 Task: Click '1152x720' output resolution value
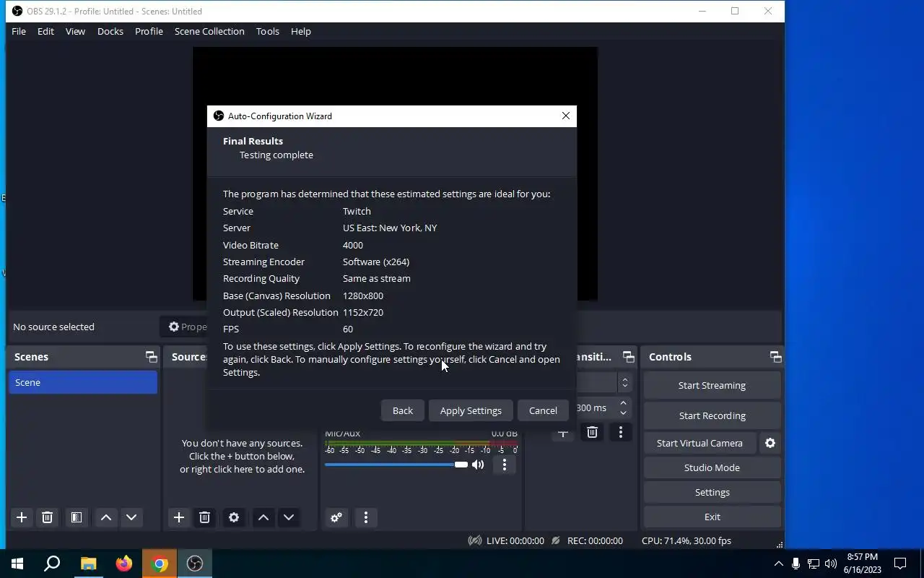pos(363,312)
